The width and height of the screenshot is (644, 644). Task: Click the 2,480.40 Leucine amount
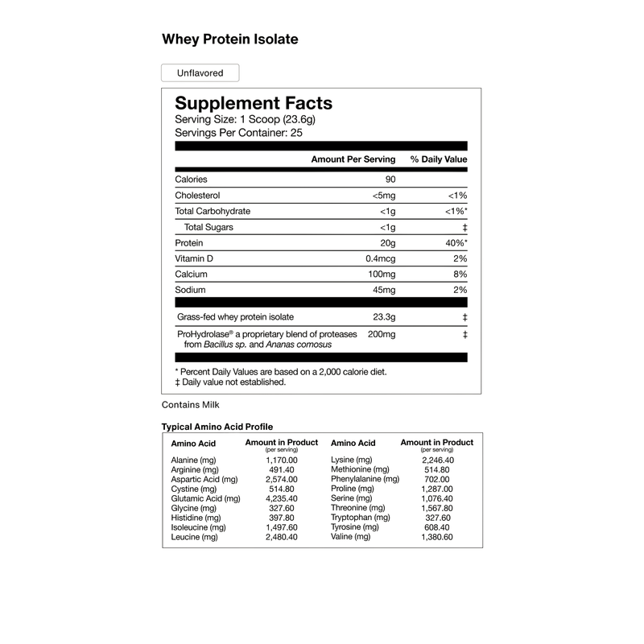(x=282, y=537)
